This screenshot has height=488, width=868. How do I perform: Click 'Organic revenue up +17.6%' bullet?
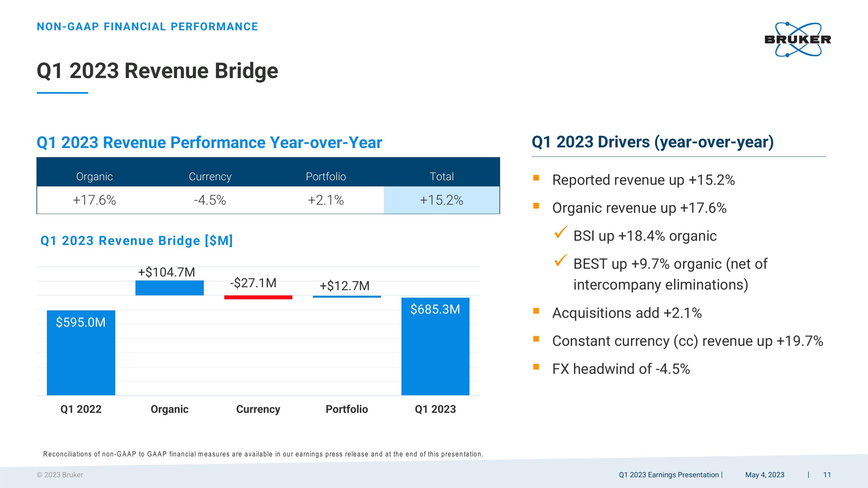pyautogui.click(x=639, y=208)
